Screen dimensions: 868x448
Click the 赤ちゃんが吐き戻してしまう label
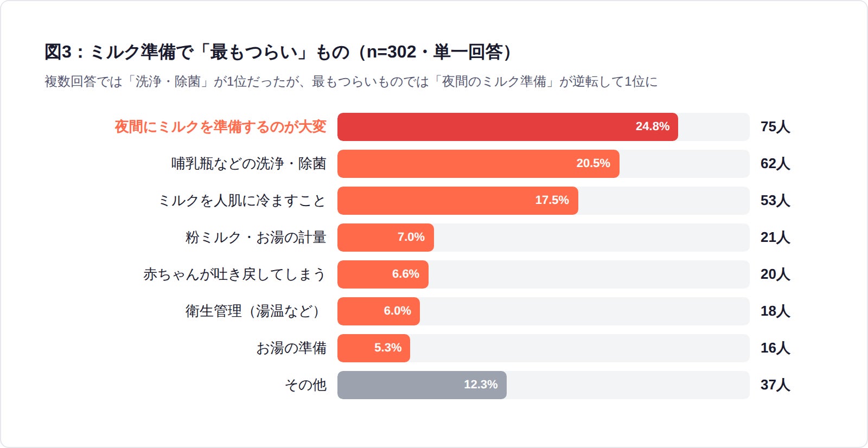234,274
